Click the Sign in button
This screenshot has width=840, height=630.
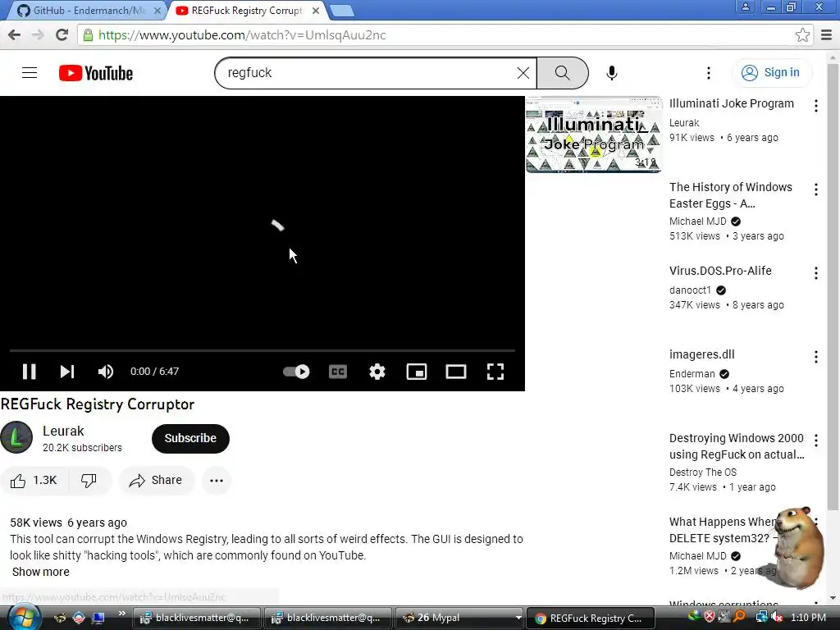[x=771, y=72]
